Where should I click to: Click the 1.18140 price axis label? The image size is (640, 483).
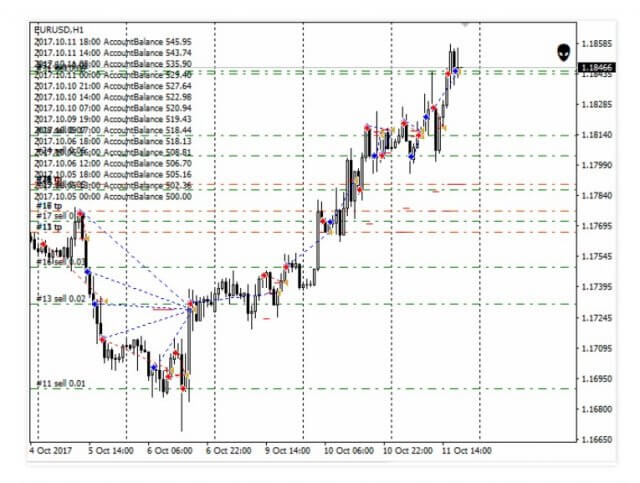(x=597, y=135)
